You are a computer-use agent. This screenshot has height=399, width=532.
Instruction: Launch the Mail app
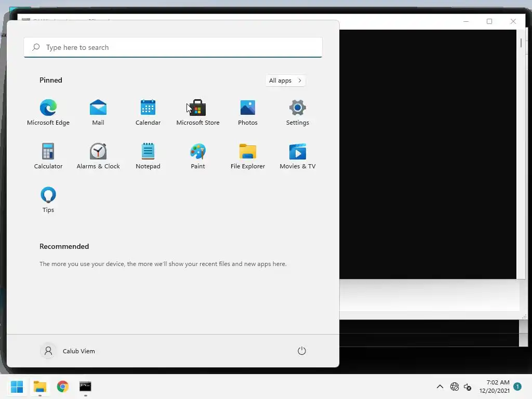pos(98,113)
